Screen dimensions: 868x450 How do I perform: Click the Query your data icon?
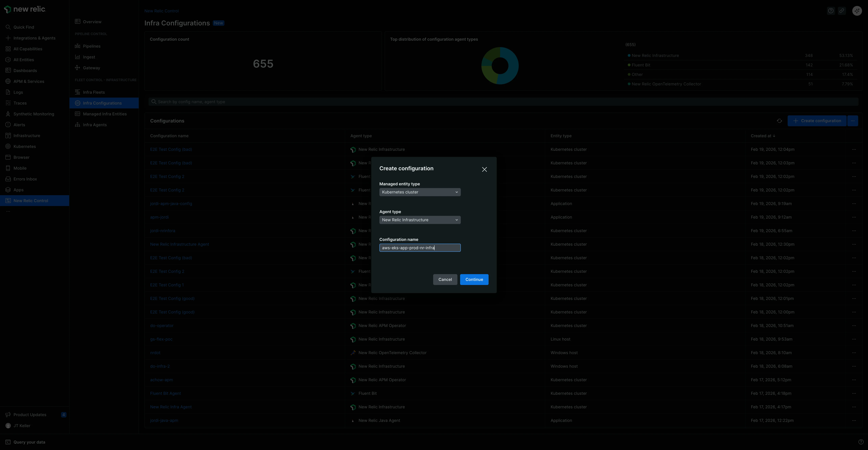8,442
